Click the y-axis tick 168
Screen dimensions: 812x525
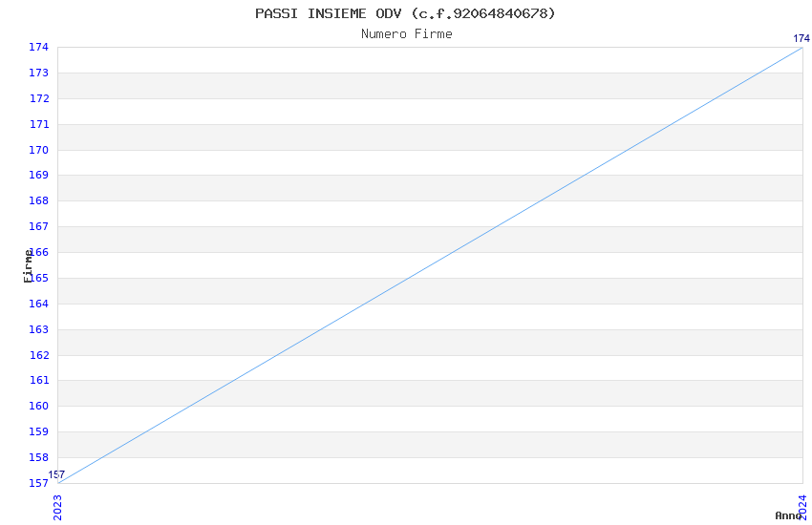[x=39, y=200]
